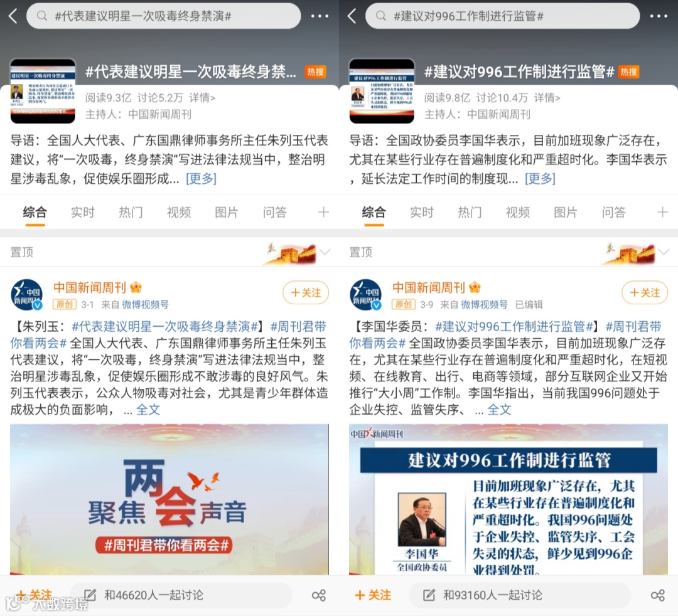Image resolution: width=678 pixels, height=616 pixels.
Task: Open the topic cover thumbnail for 996工作制
Action: [382, 91]
